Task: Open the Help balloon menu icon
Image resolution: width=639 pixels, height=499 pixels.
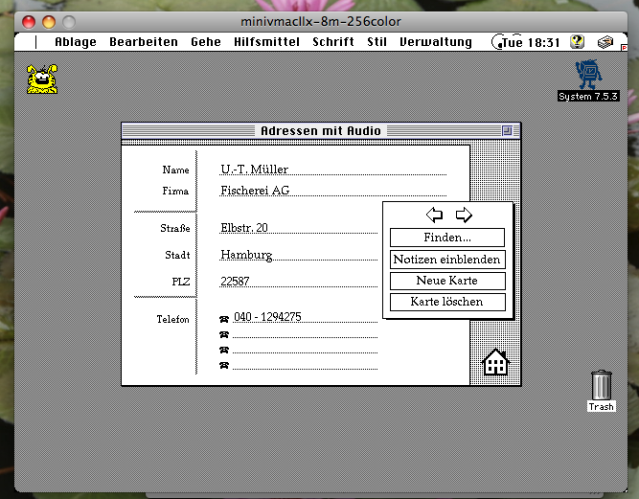Action: pos(577,42)
